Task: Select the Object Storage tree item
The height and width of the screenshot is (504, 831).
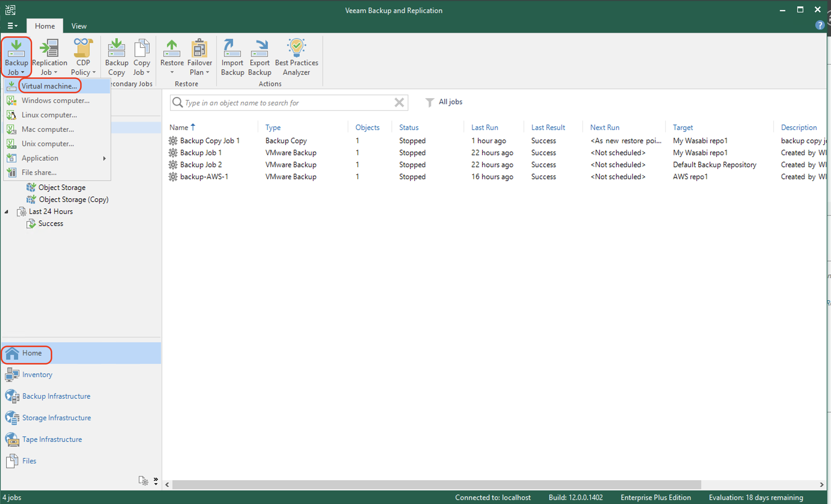Action: click(x=62, y=187)
